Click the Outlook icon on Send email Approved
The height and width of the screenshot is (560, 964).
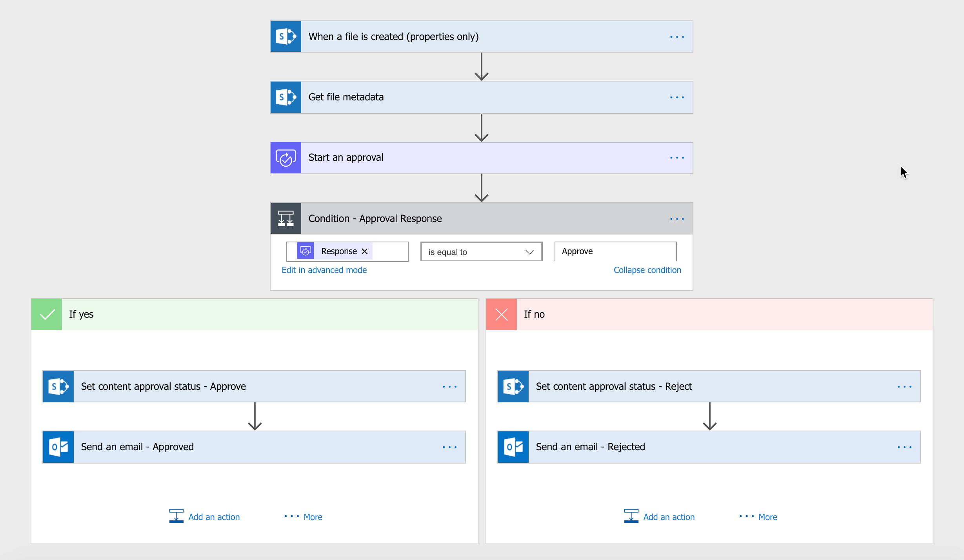(x=59, y=447)
